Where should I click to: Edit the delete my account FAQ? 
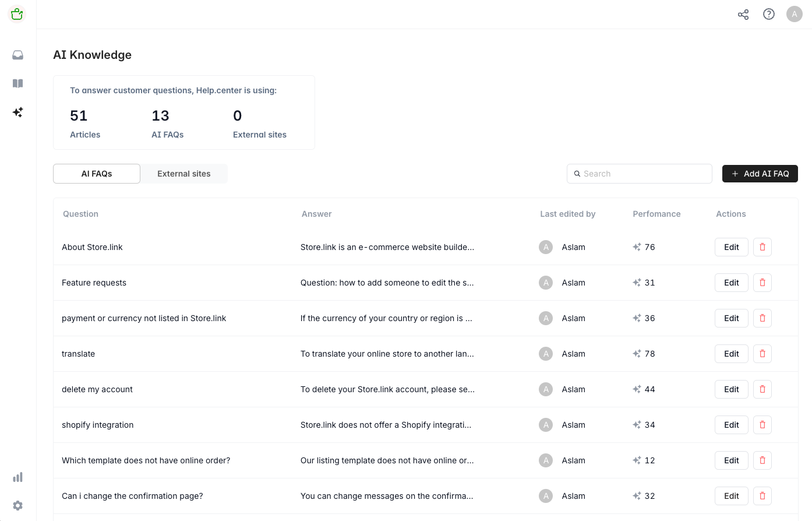[x=731, y=389]
